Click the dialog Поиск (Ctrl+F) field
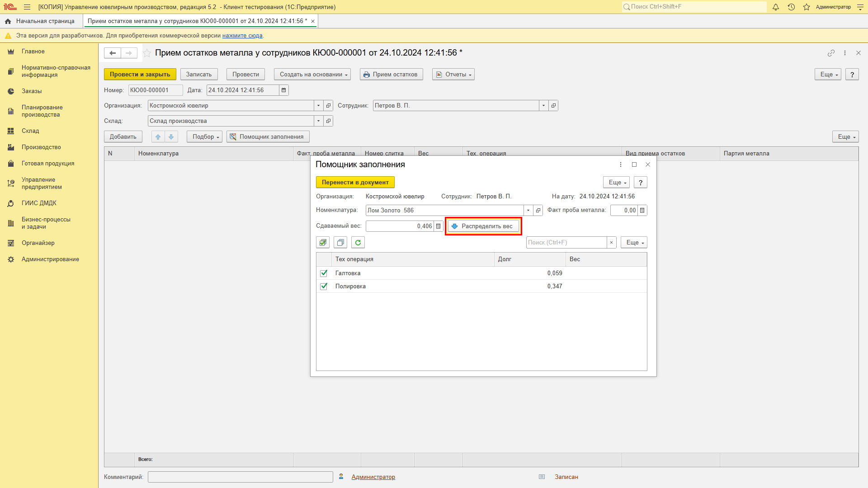The width and height of the screenshot is (868, 488). point(566,243)
